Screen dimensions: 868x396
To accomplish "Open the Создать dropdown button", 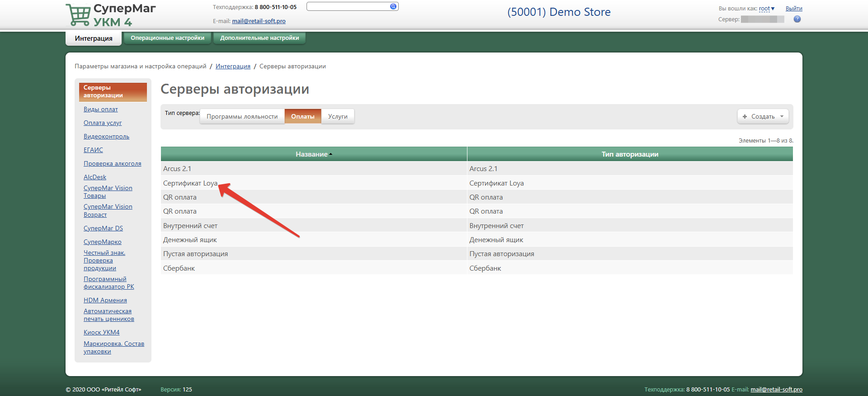I will 763,116.
